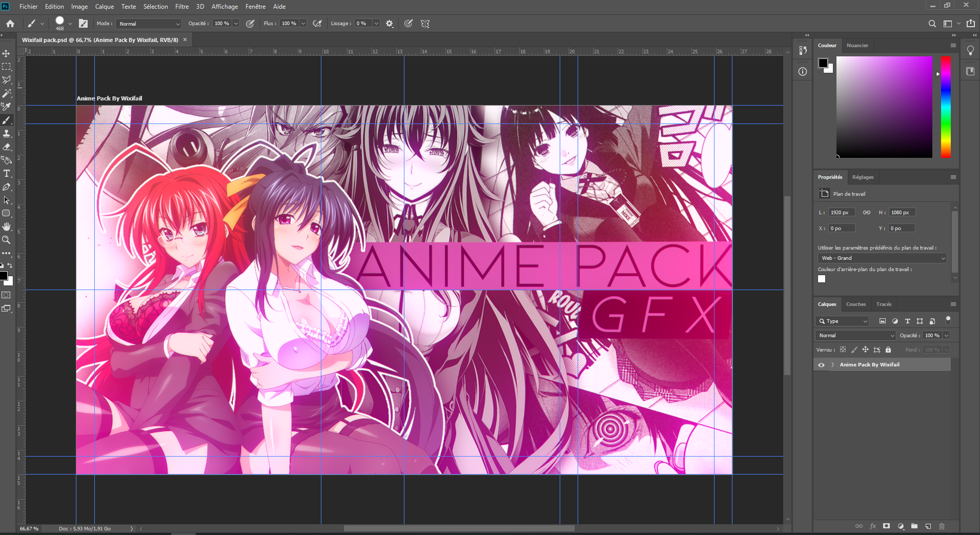
Task: Select the Move tool
Action: [6, 53]
